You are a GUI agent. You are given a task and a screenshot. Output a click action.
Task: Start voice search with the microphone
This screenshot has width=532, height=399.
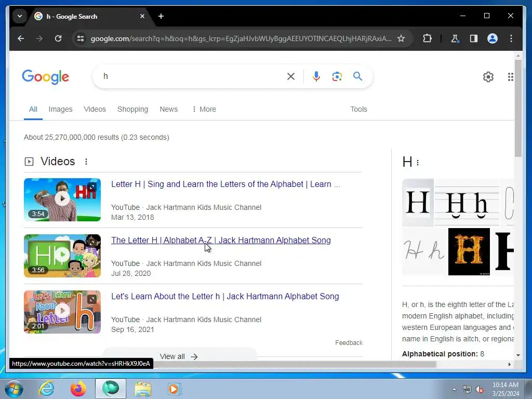[316, 76]
